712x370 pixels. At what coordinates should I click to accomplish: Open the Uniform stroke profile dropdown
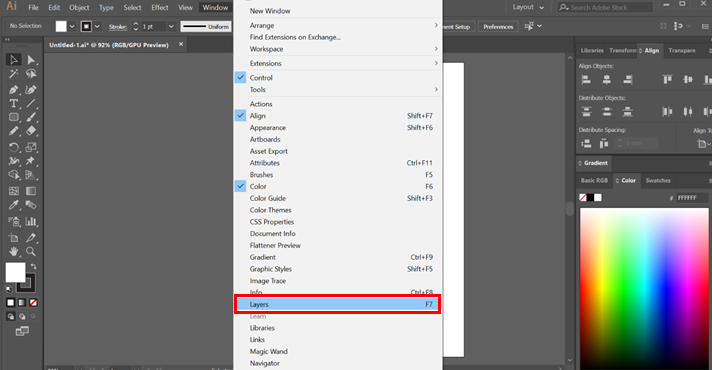206,27
